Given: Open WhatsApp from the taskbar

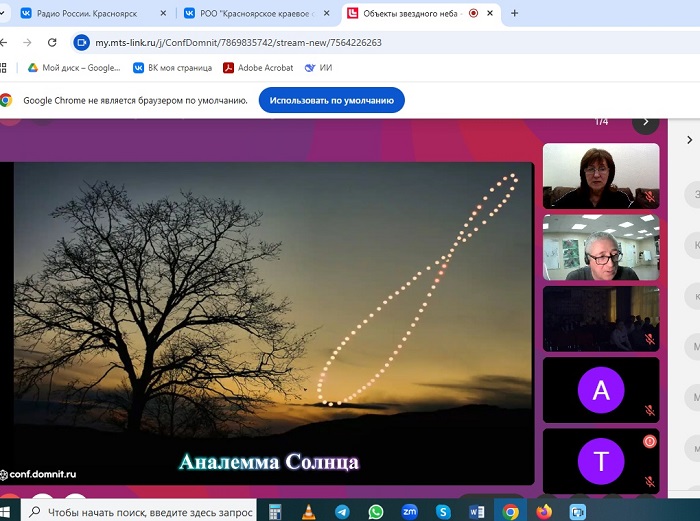Looking at the screenshot, I should (375, 511).
